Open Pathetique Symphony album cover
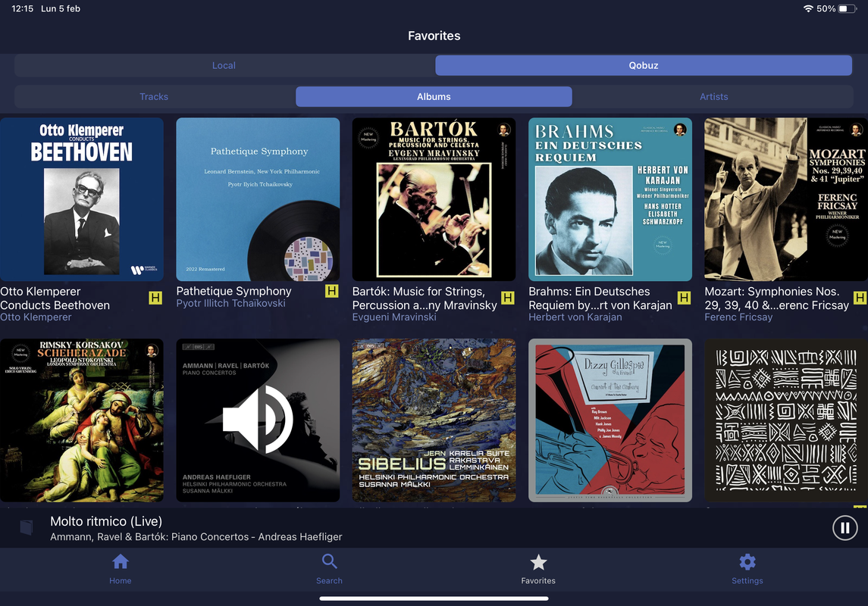The image size is (868, 606). pyautogui.click(x=258, y=199)
